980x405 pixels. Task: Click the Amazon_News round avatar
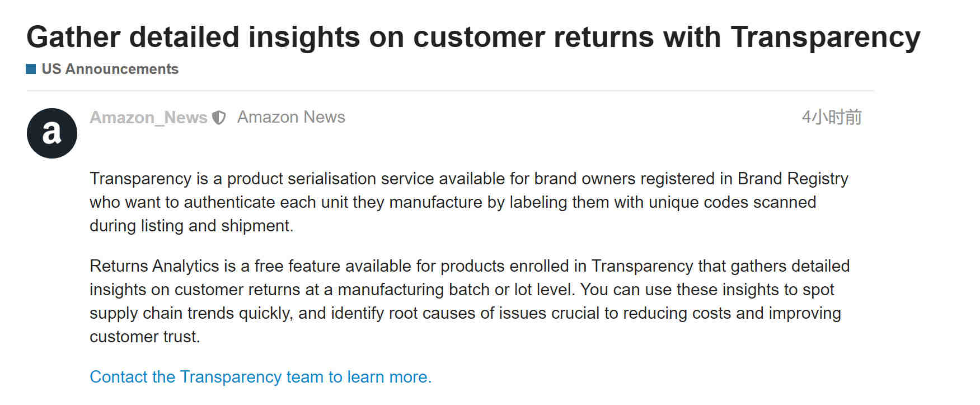(52, 133)
